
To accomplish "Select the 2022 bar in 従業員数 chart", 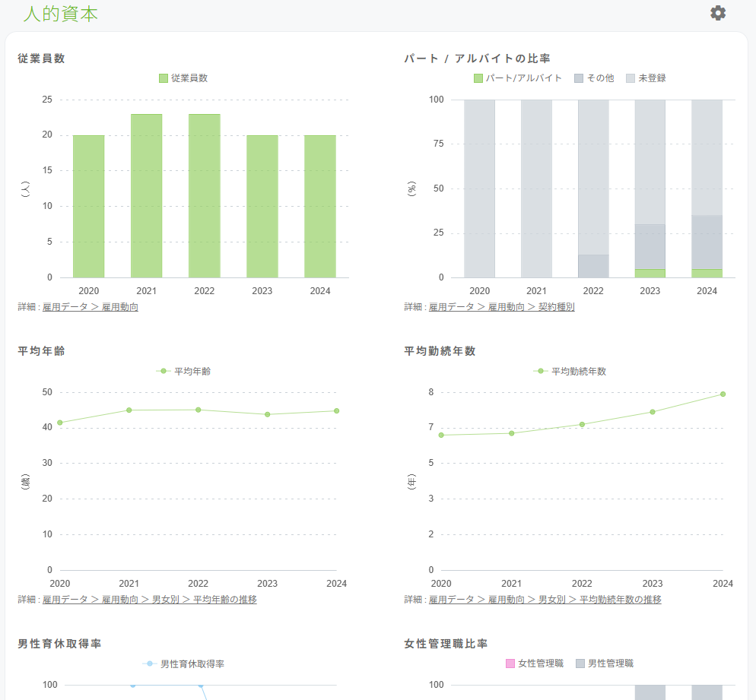I will click(x=205, y=195).
